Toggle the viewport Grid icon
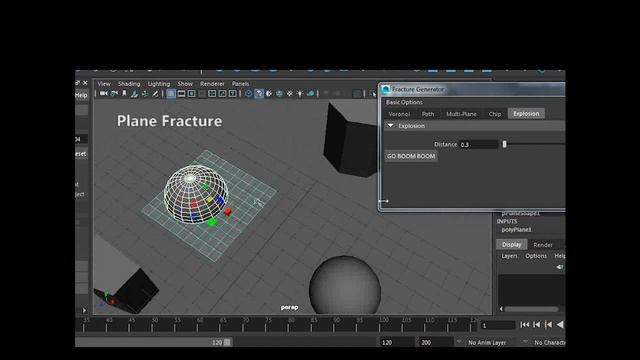Image resolution: width=640 pixels, height=360 pixels. pos(171,94)
